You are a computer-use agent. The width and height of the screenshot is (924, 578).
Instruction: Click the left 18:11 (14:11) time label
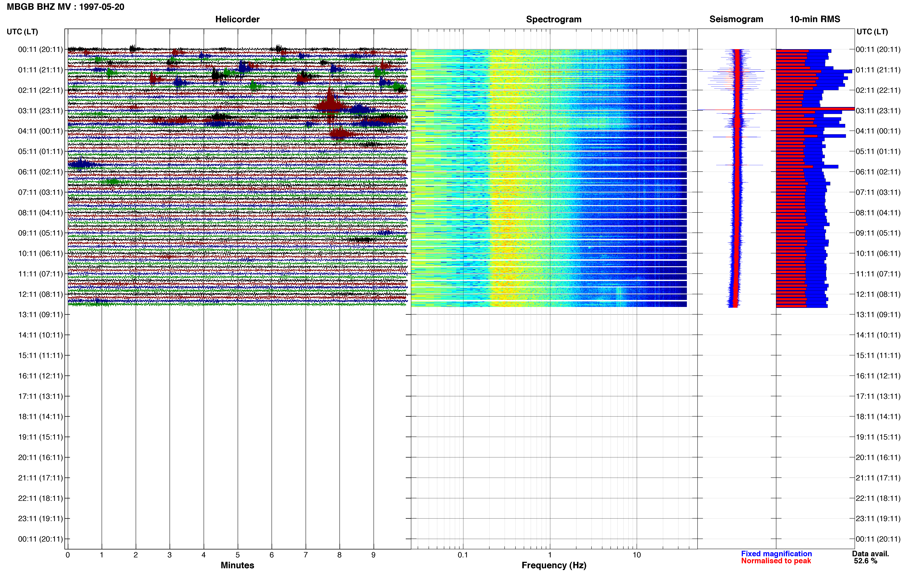[x=40, y=416]
